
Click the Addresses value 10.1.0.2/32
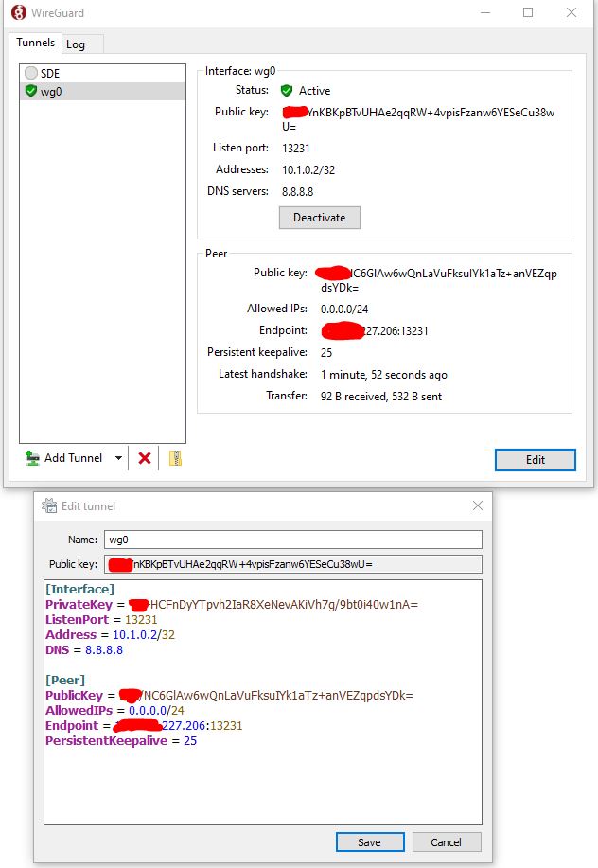(x=308, y=170)
